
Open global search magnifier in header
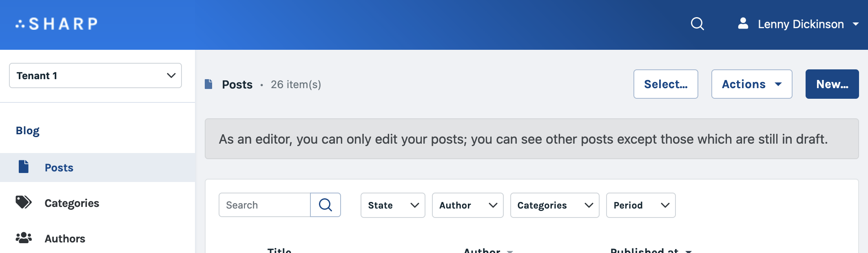[697, 24]
